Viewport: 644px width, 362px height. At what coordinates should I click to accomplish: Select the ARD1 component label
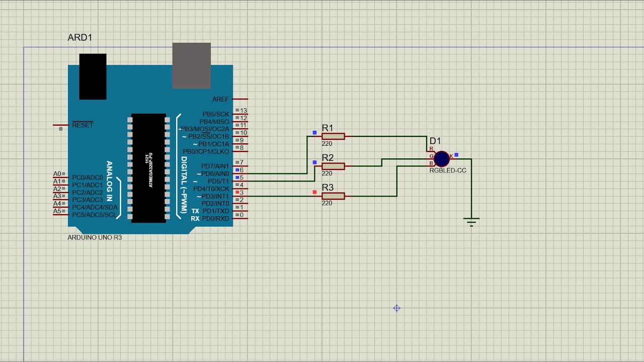tap(79, 38)
